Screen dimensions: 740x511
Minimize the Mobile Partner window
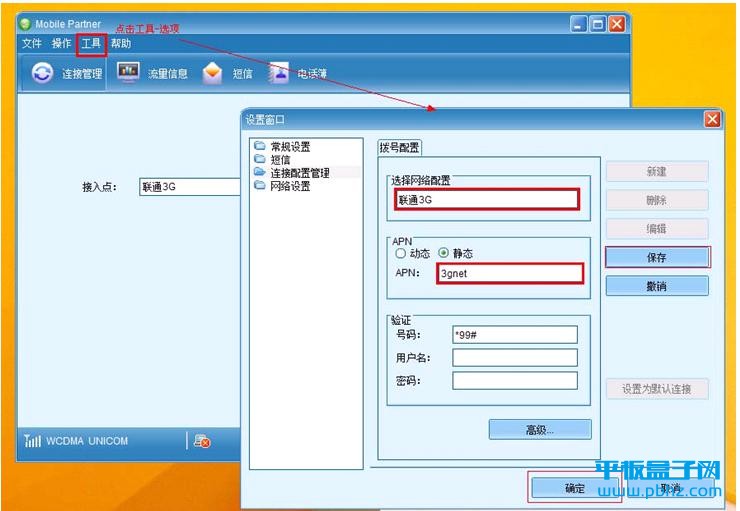[x=579, y=24]
